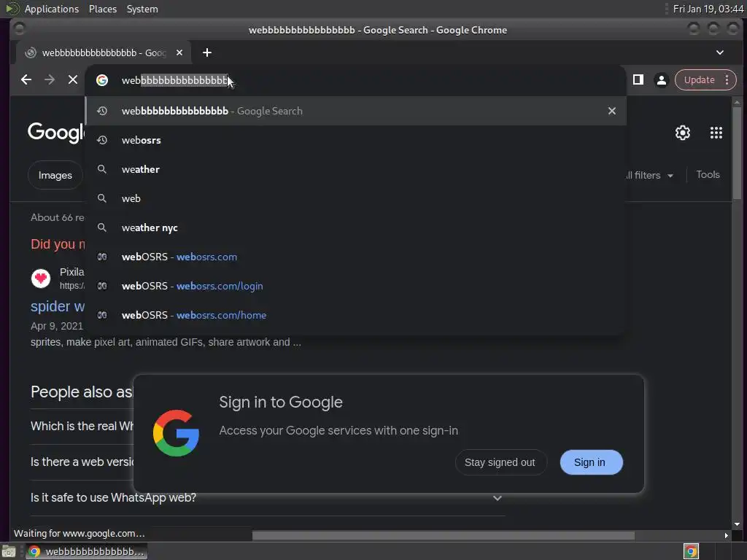Expand the All filters dropdown
747x560 pixels.
649,175
